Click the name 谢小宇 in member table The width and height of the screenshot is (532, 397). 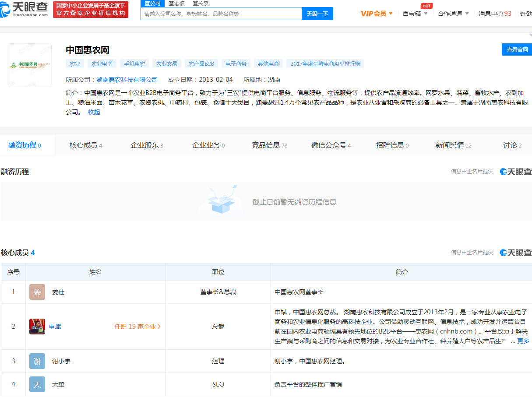click(61, 361)
